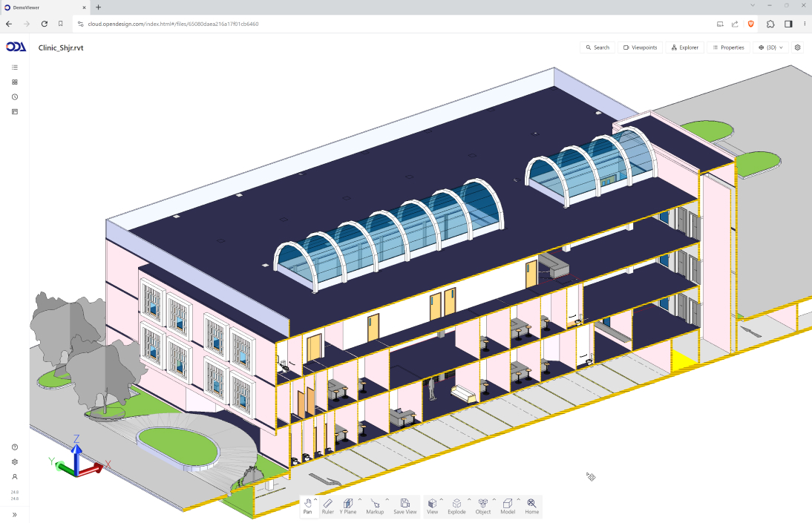Expand the Model tool options arrow
The height and width of the screenshot is (523, 812).
point(518,499)
